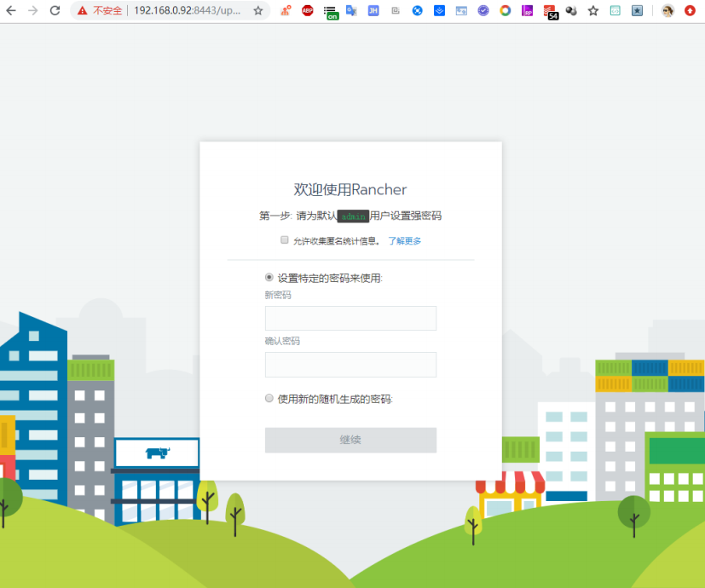Click the browser forward arrow
Screen dimensions: 705x588
33,10
